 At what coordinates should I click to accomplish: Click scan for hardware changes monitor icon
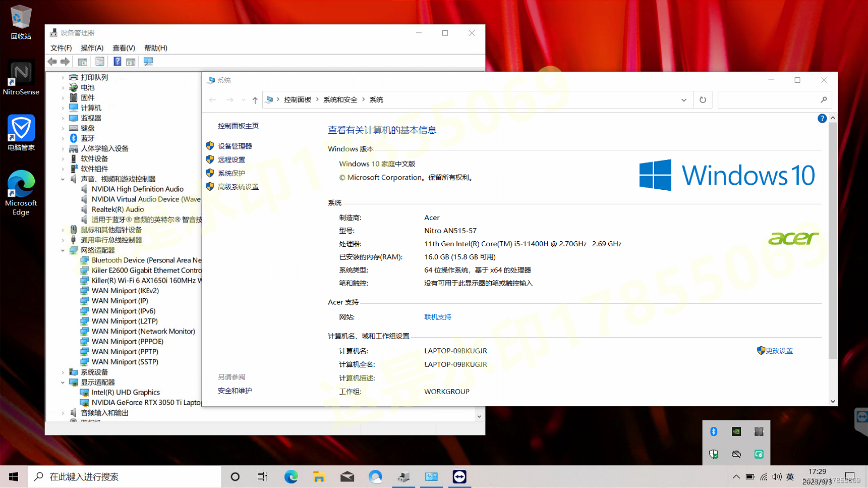(148, 62)
